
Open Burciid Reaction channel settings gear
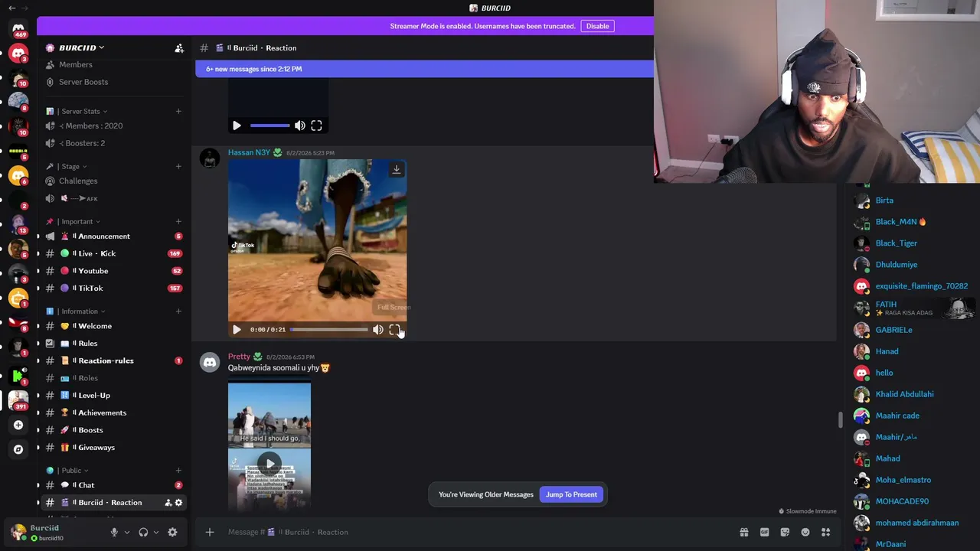tap(178, 503)
